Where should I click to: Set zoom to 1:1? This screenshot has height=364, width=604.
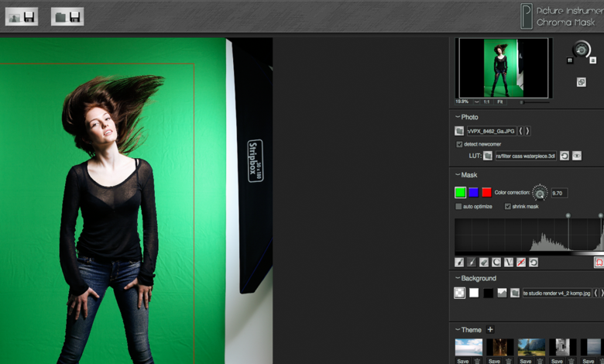[x=486, y=101]
